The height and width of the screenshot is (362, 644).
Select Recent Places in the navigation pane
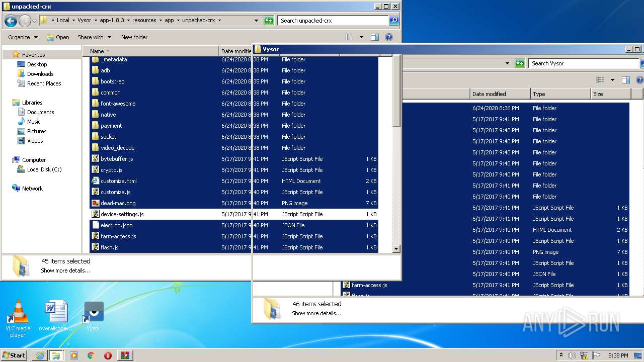[x=44, y=83]
